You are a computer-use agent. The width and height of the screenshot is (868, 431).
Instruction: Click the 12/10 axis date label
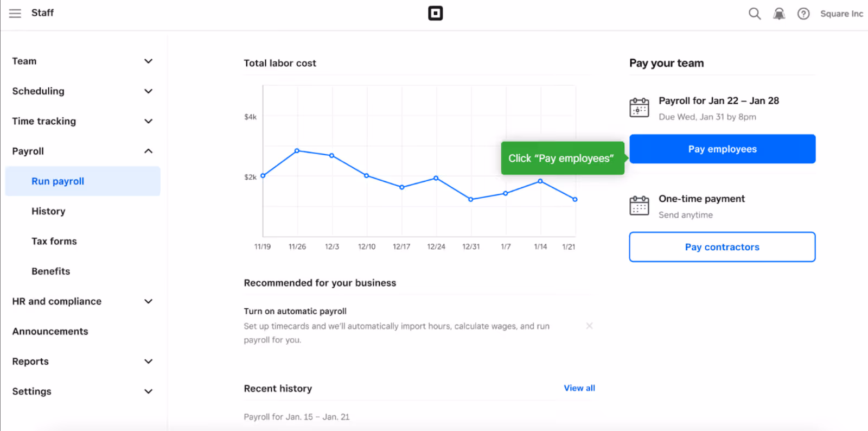[367, 246]
